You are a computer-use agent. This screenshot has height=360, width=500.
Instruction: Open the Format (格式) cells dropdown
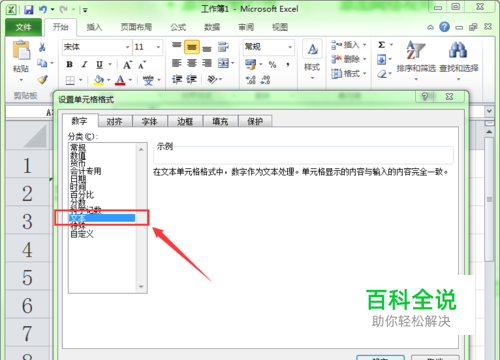pyautogui.click(x=349, y=73)
